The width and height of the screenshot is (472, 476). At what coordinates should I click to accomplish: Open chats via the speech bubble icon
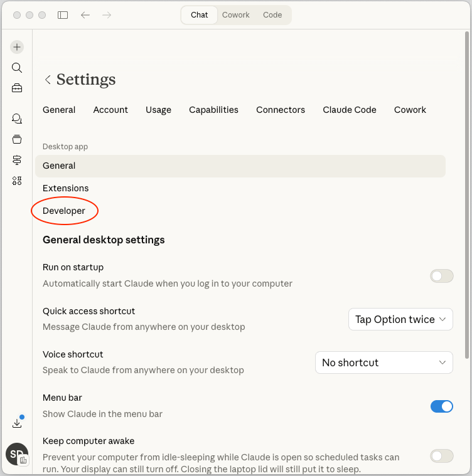17,119
